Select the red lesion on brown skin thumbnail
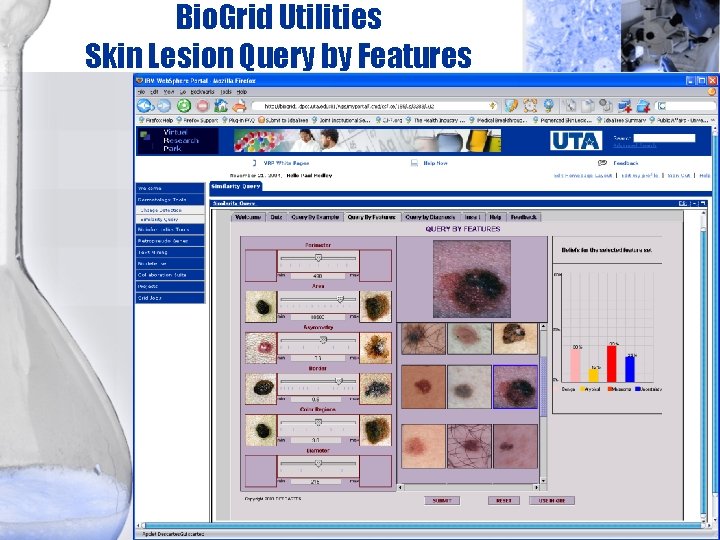This screenshot has width=720, height=540. click(423, 387)
